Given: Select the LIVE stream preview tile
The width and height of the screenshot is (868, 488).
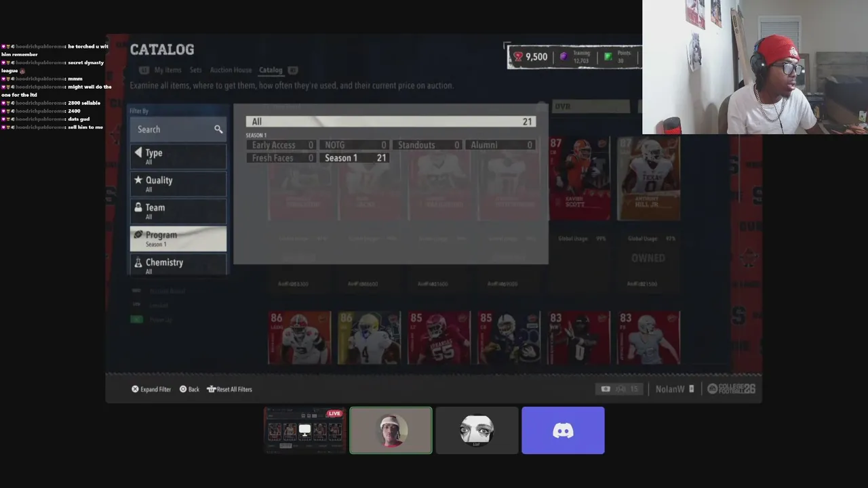Looking at the screenshot, I should click(x=304, y=430).
